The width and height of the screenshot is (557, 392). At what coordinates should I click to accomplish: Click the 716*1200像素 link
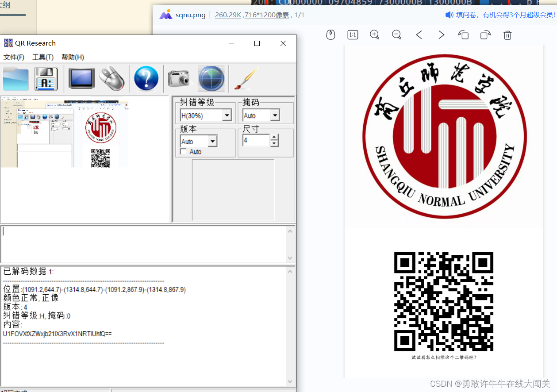[x=268, y=15]
